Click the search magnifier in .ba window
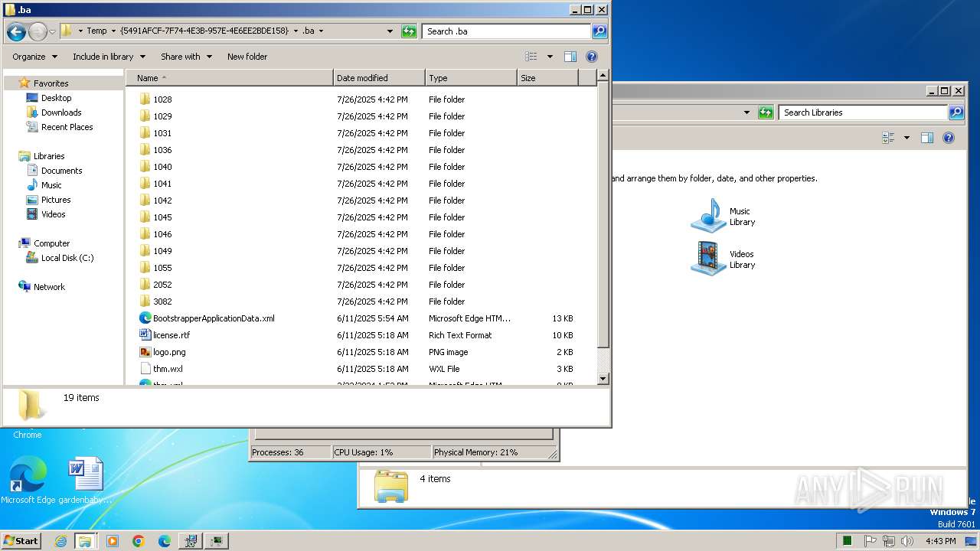The width and height of the screenshot is (980, 551). click(x=599, y=31)
